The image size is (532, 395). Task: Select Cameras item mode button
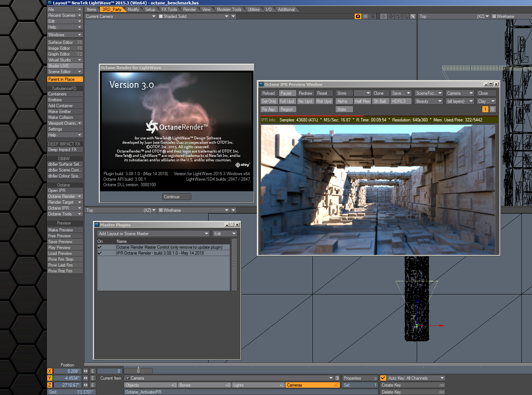point(313,385)
